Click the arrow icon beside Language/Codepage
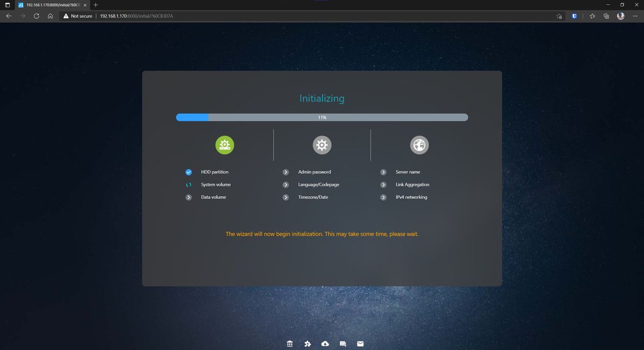Viewport: 644px width, 350px height. tap(286, 185)
